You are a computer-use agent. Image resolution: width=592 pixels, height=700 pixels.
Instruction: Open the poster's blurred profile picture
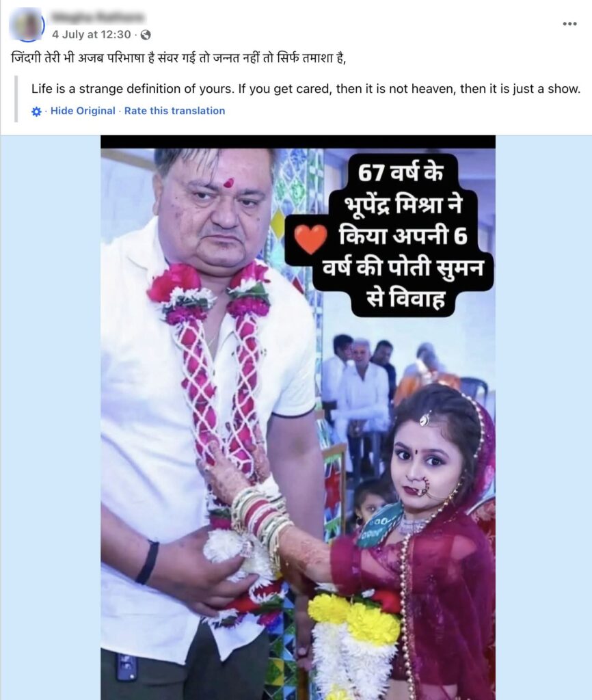[x=27, y=25]
